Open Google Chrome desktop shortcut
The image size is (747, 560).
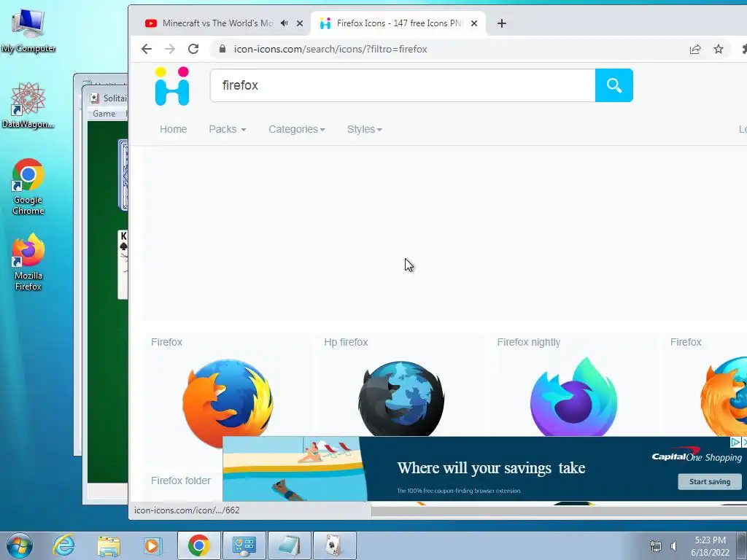pyautogui.click(x=28, y=186)
